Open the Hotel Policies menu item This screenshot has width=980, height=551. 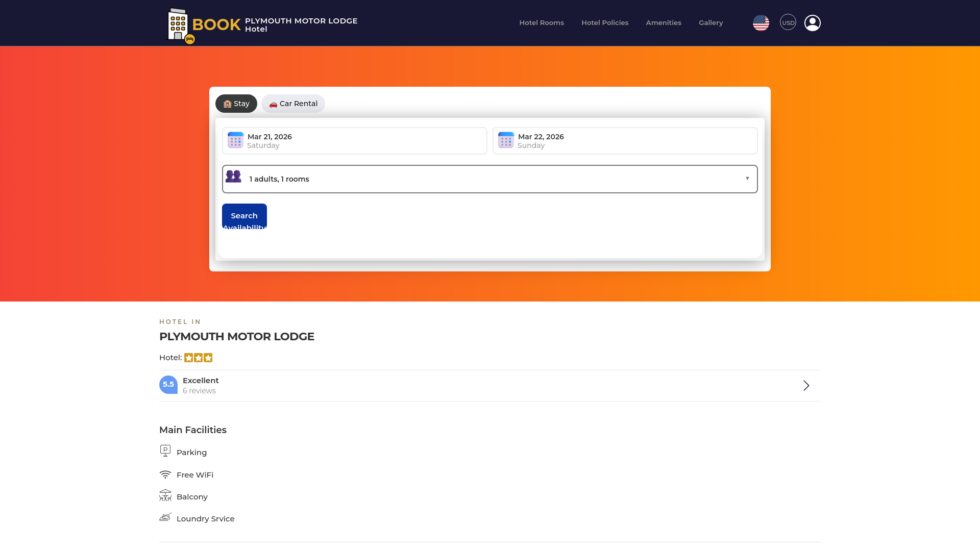(605, 22)
